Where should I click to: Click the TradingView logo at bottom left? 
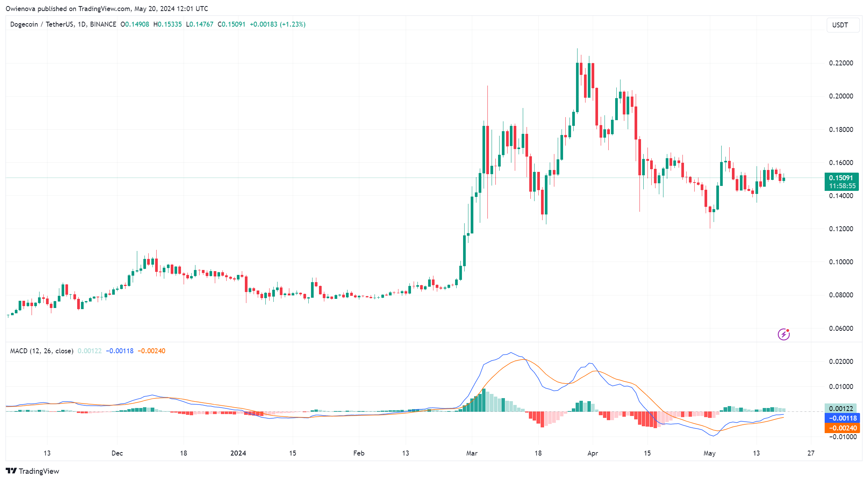(33, 471)
